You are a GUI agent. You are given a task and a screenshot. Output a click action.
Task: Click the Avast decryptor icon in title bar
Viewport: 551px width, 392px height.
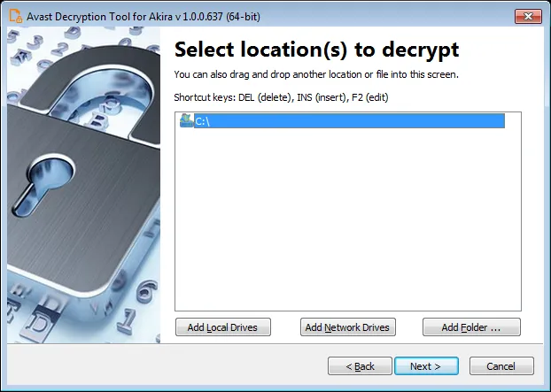coord(15,16)
